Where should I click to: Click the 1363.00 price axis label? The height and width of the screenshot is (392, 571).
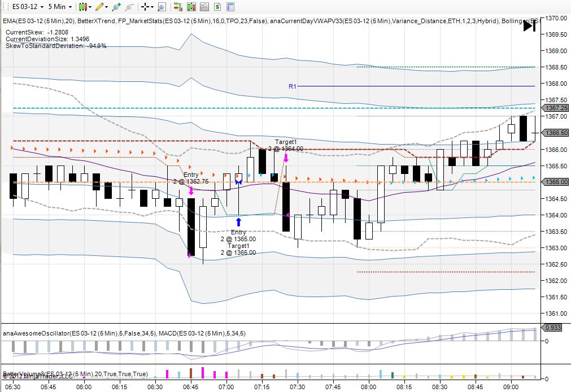[556, 248]
